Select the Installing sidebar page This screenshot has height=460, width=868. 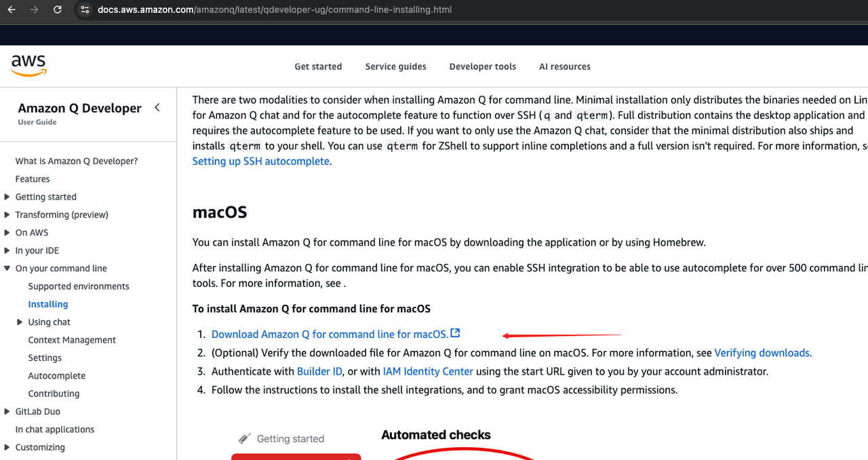(x=48, y=304)
